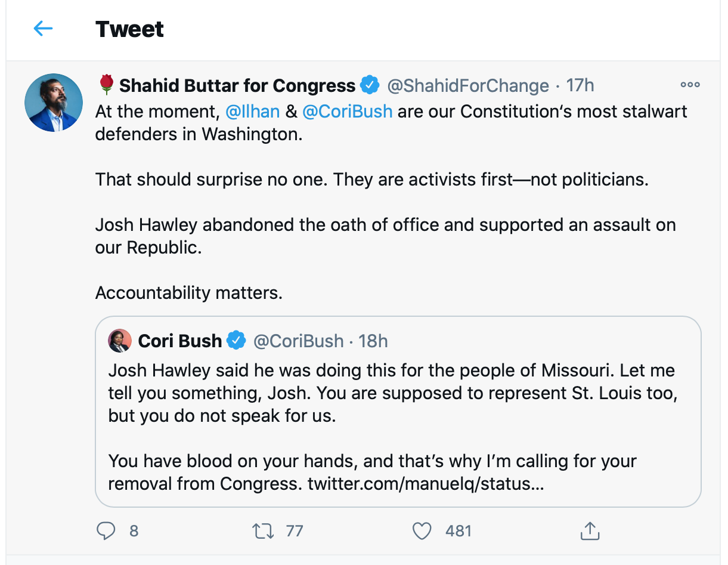Open Cori Bush's small avatar
Viewport: 728px width, 565px height.
pyautogui.click(x=119, y=341)
